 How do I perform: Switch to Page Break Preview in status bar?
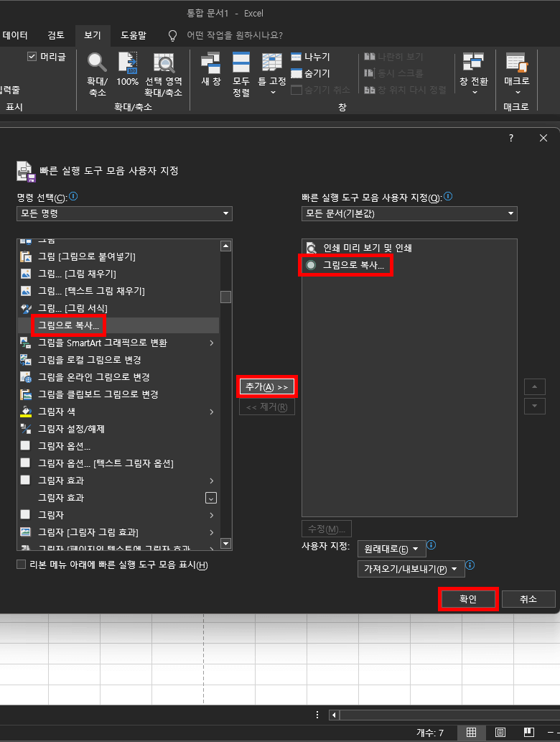tap(529, 733)
